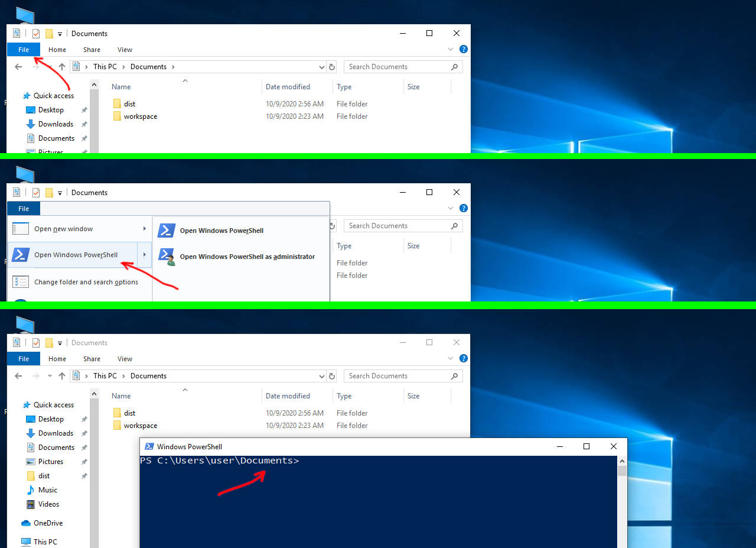
Task: Sort by Date modified in the bottom screenshot
Action: pos(288,396)
